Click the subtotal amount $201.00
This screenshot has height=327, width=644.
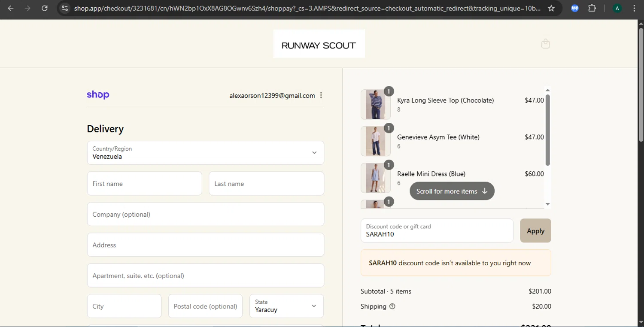click(x=540, y=291)
